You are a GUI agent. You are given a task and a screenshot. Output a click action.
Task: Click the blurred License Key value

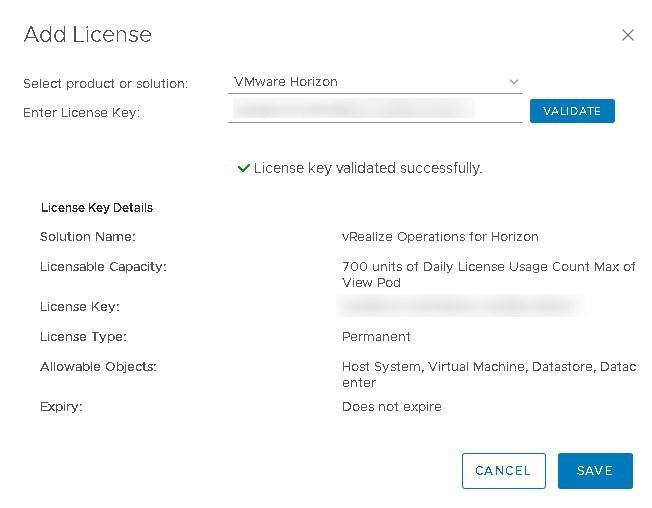459,307
